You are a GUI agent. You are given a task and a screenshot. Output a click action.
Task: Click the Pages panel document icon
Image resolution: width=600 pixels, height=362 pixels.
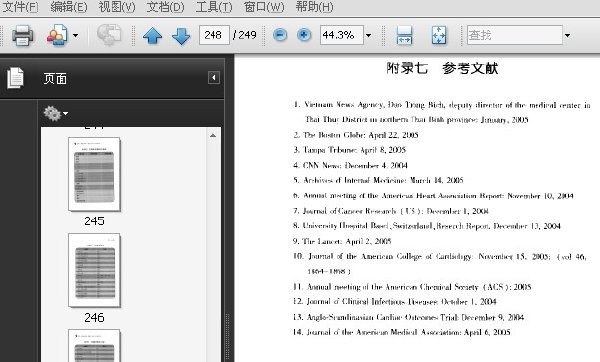pos(15,78)
